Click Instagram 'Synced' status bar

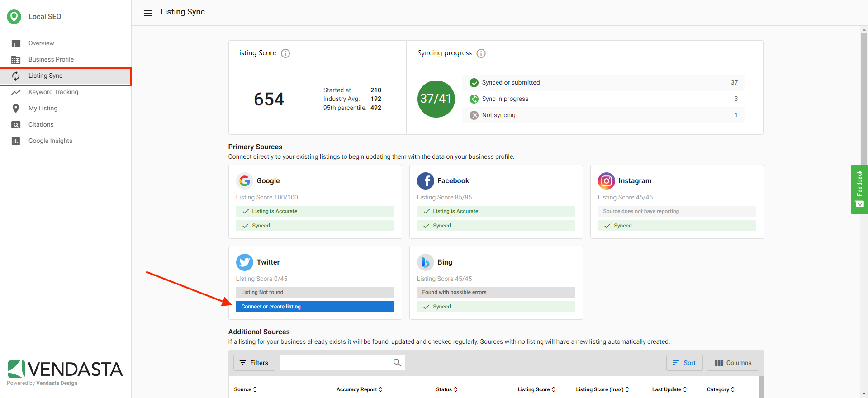tap(677, 226)
